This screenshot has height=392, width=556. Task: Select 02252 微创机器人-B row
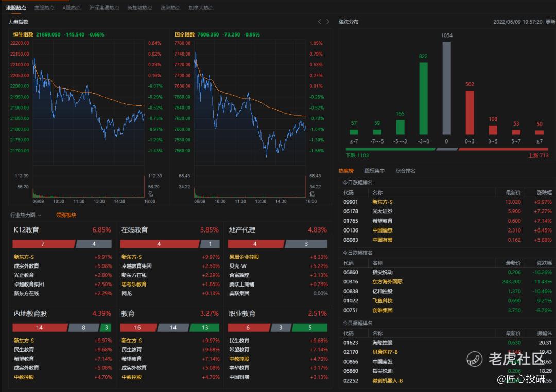pyautogui.click(x=447, y=381)
